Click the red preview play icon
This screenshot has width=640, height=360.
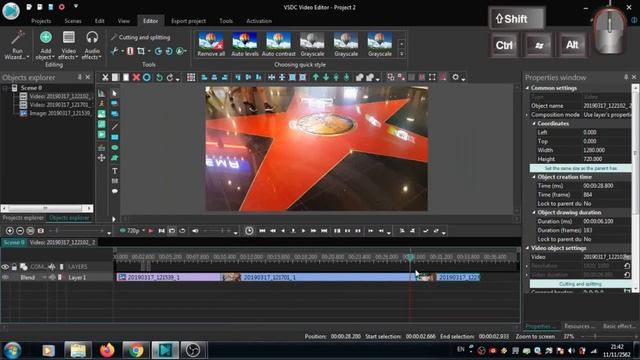click(151, 231)
